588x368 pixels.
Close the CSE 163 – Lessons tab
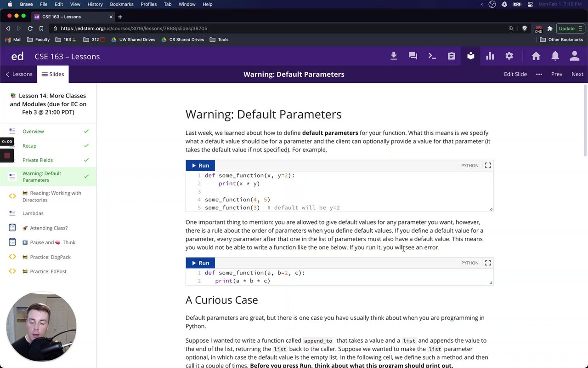(111, 17)
